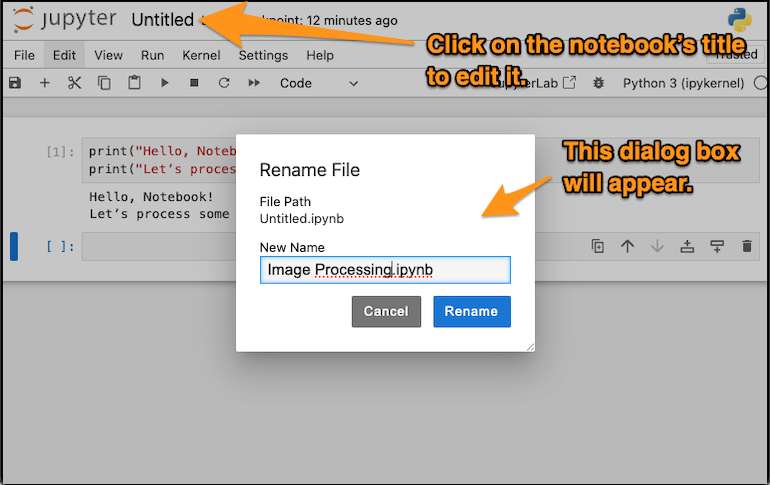The image size is (770, 485).
Task: Click the Python logo icon
Action: (x=740, y=20)
